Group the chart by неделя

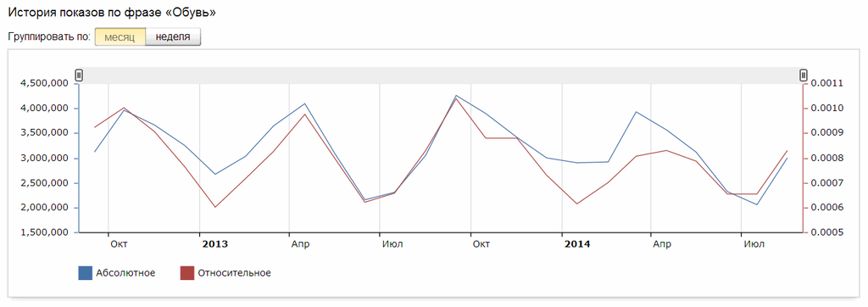pos(173,37)
